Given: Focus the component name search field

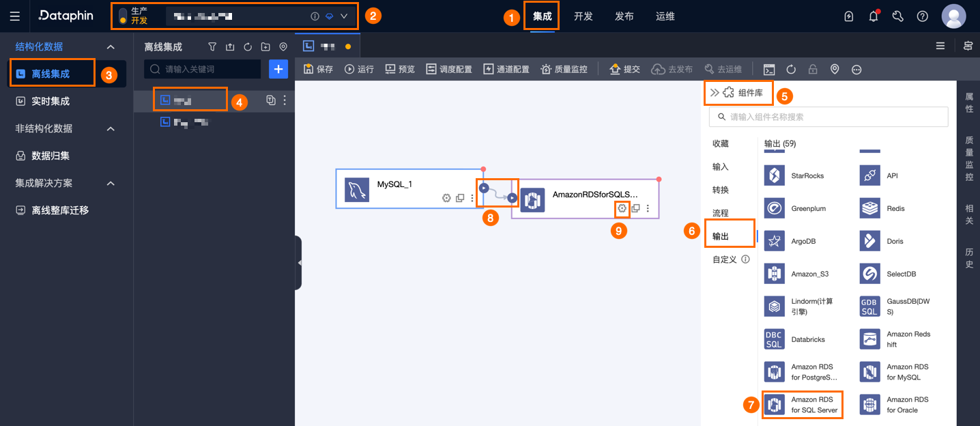Looking at the screenshot, I should (828, 117).
